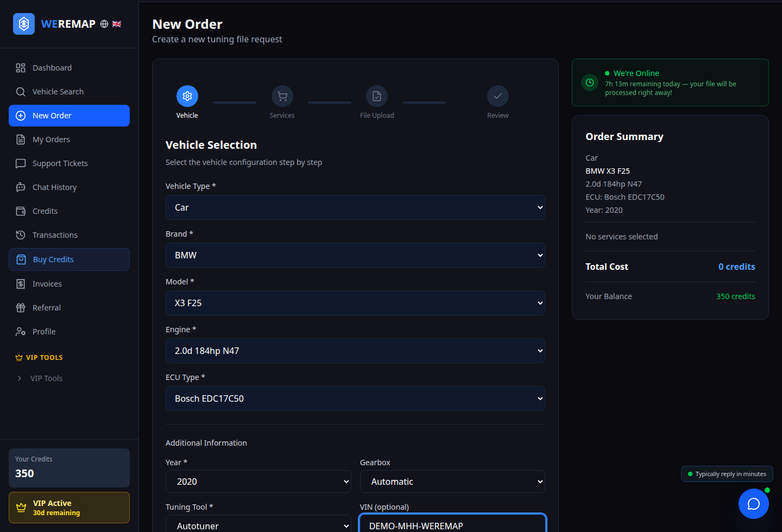Viewport: 782px width, 532px height.
Task: Click No services selected text
Action: [622, 237]
